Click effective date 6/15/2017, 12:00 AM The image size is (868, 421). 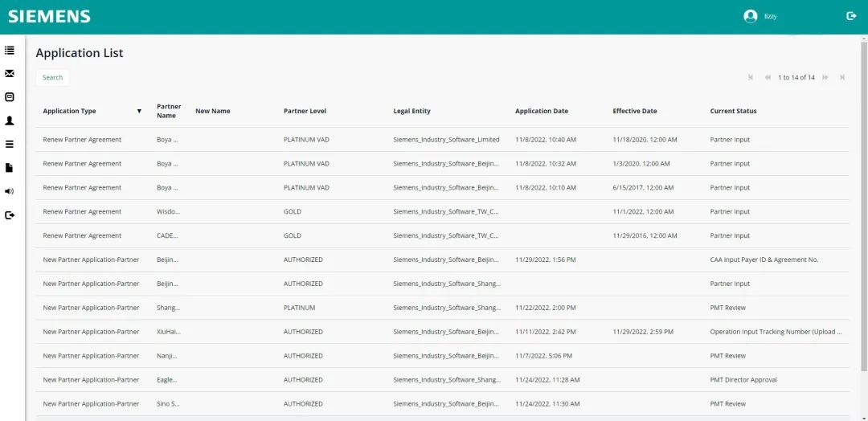coord(643,188)
